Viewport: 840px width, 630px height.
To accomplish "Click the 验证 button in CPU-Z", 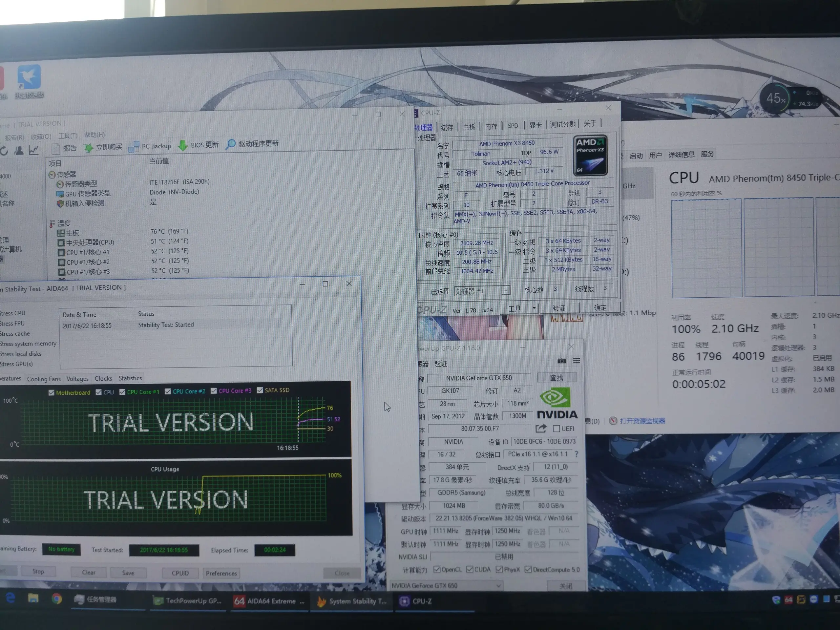I will tap(558, 308).
